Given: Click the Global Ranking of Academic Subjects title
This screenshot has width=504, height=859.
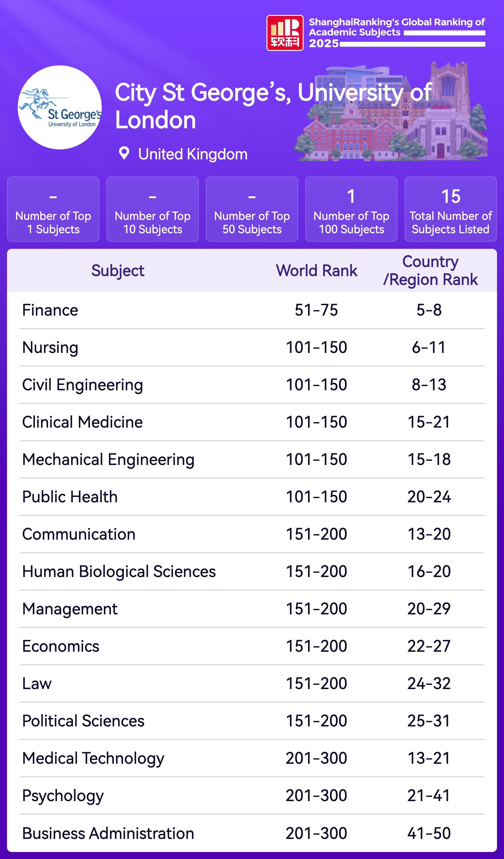Looking at the screenshot, I should [396, 27].
